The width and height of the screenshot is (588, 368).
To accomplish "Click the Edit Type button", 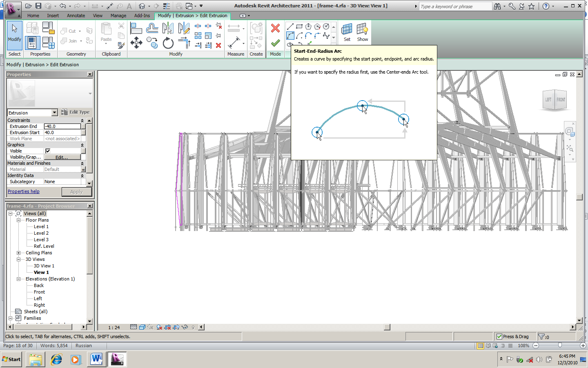I will 76,112.
